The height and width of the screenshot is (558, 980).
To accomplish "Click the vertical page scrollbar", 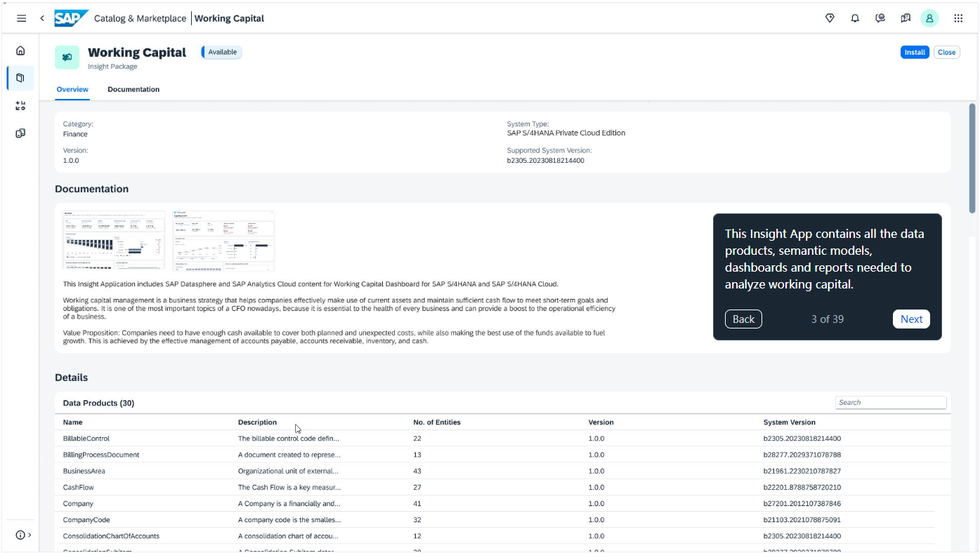I will [x=972, y=158].
